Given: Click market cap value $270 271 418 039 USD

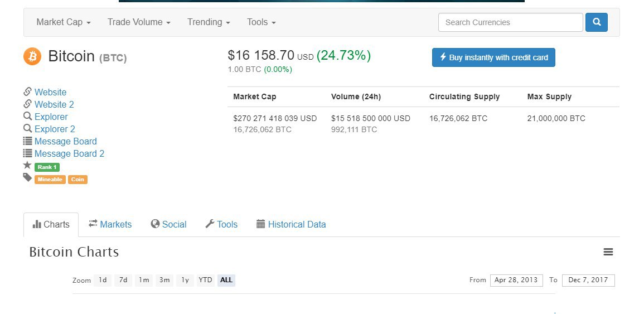Looking at the screenshot, I should tap(275, 118).
